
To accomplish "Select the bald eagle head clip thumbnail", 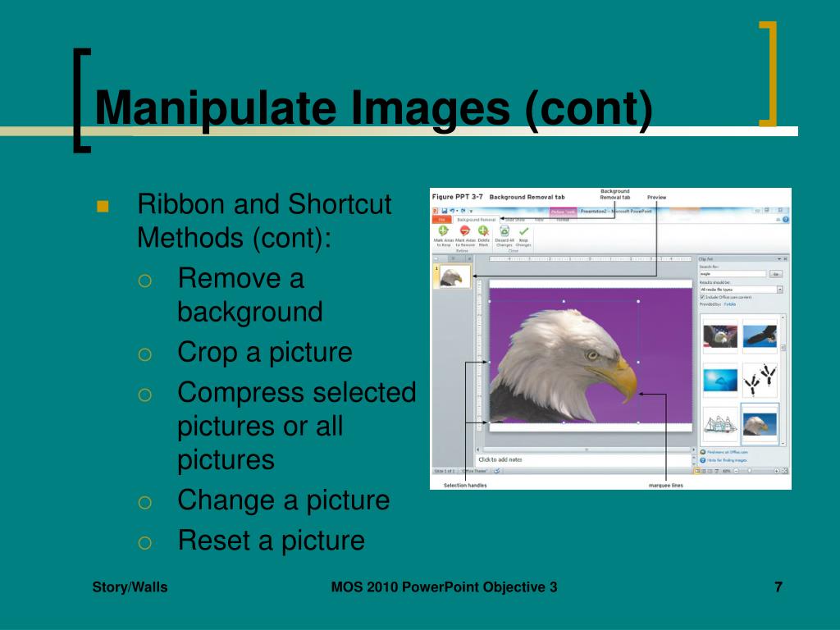I will (760, 425).
